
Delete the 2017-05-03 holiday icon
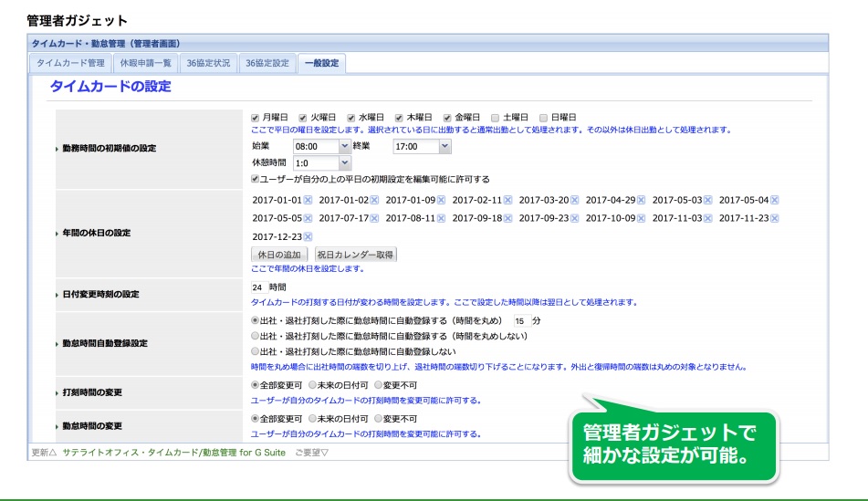click(x=707, y=200)
